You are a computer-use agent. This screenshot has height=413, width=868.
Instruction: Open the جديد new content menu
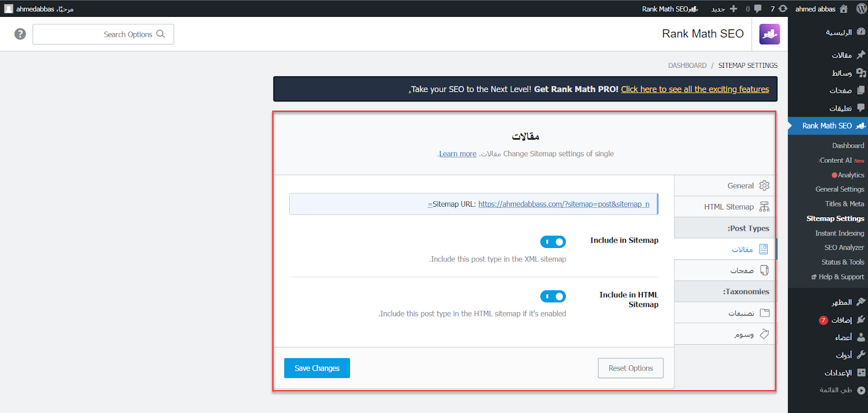[724, 9]
